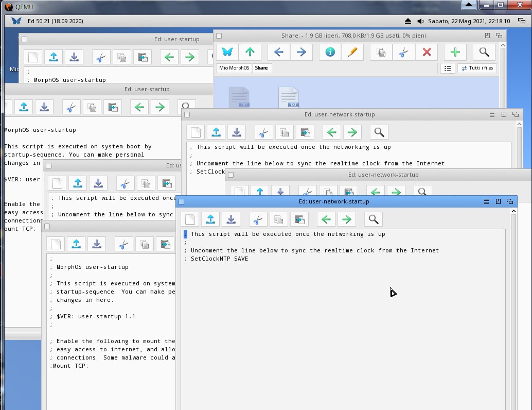Click the green undo arrow in active editor

click(x=326, y=219)
